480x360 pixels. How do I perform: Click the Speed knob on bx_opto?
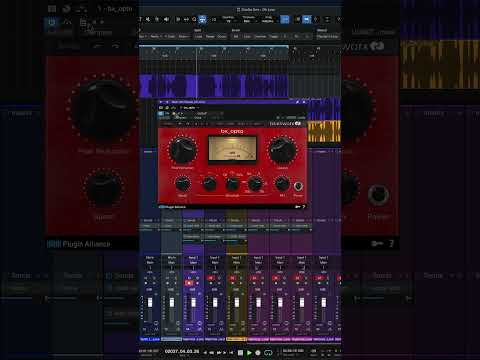182,184
